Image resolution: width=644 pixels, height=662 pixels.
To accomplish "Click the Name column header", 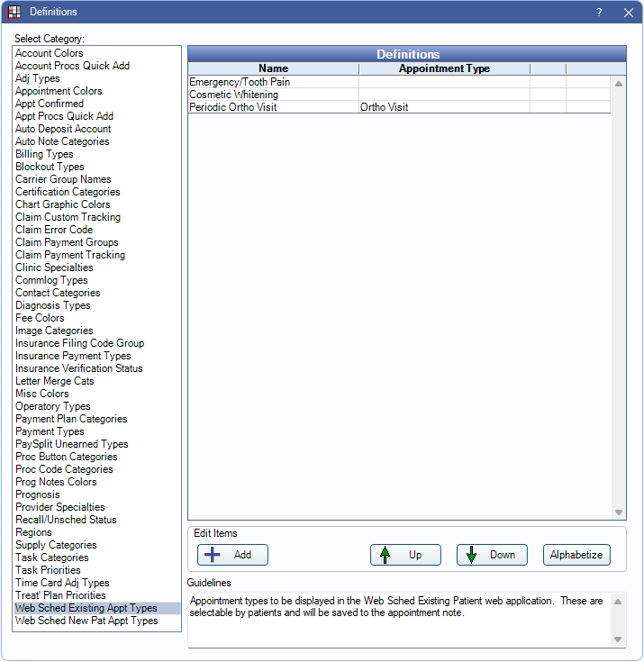I will 273,68.
